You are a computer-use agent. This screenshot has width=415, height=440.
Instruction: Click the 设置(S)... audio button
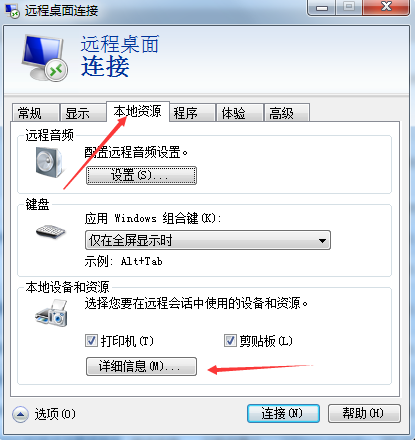point(141,175)
